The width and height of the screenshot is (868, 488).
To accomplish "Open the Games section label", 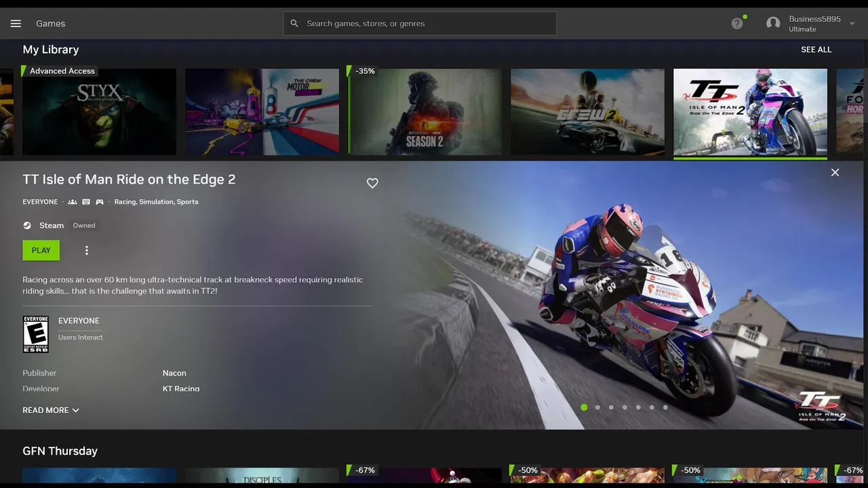I will (x=51, y=24).
